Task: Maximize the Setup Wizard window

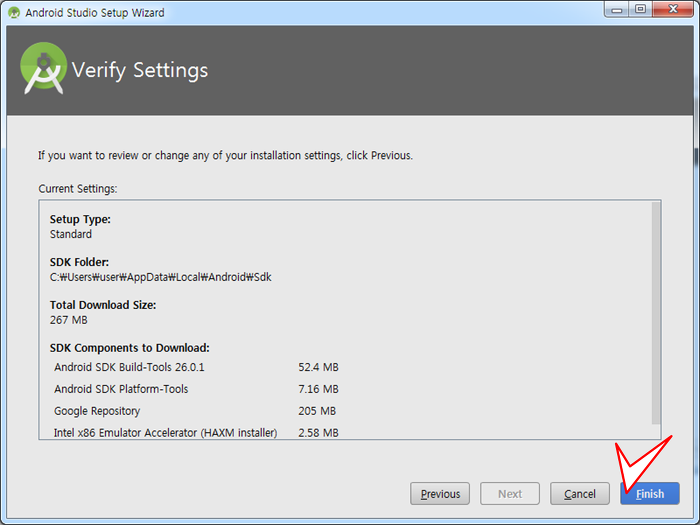Action: (x=640, y=9)
